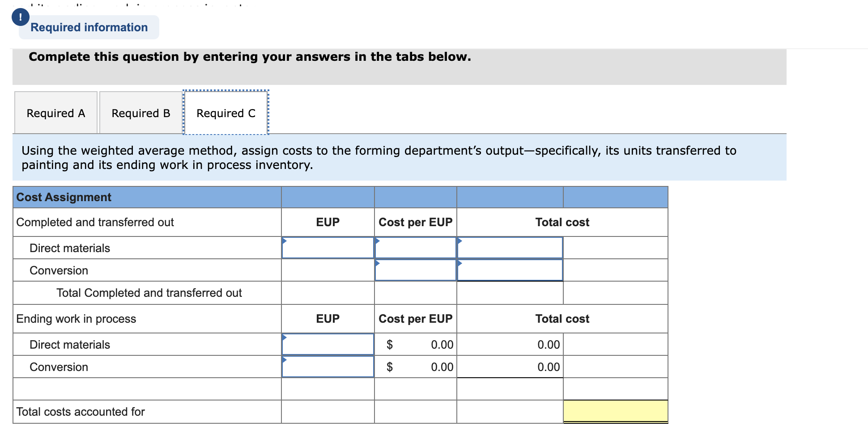Click the Total Completed and transferred out row

[x=149, y=293]
